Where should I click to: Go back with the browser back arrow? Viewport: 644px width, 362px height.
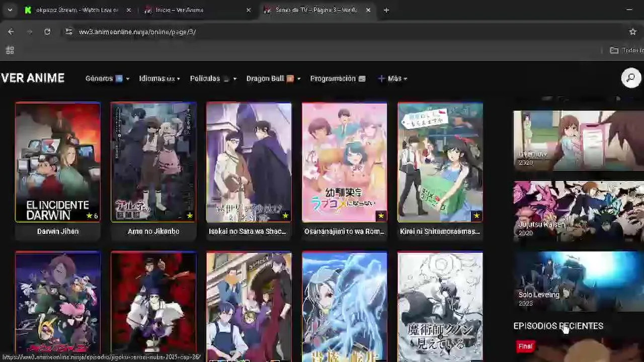point(11,32)
